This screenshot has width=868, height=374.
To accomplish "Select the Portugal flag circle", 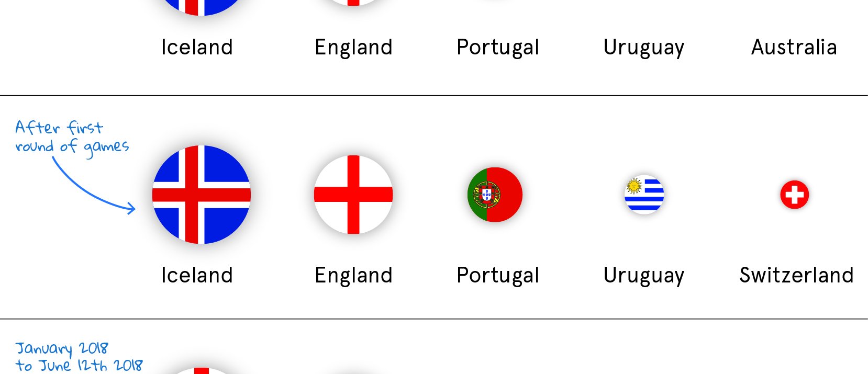I will click(x=495, y=195).
